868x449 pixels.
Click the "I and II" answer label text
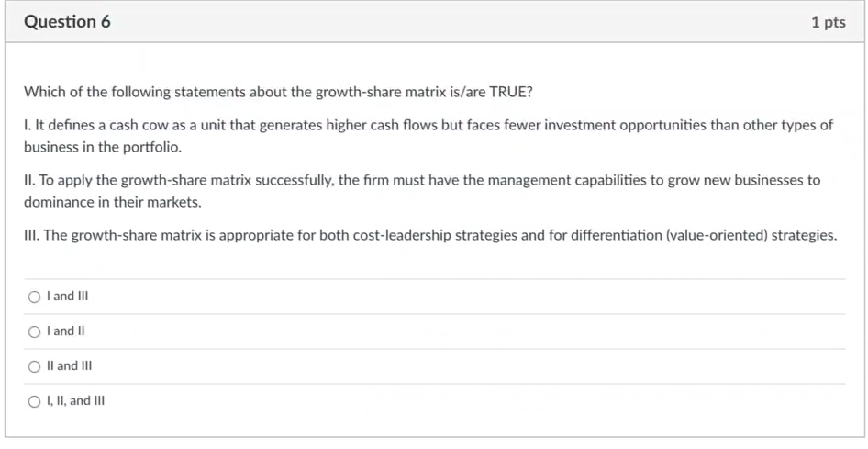[x=66, y=331]
